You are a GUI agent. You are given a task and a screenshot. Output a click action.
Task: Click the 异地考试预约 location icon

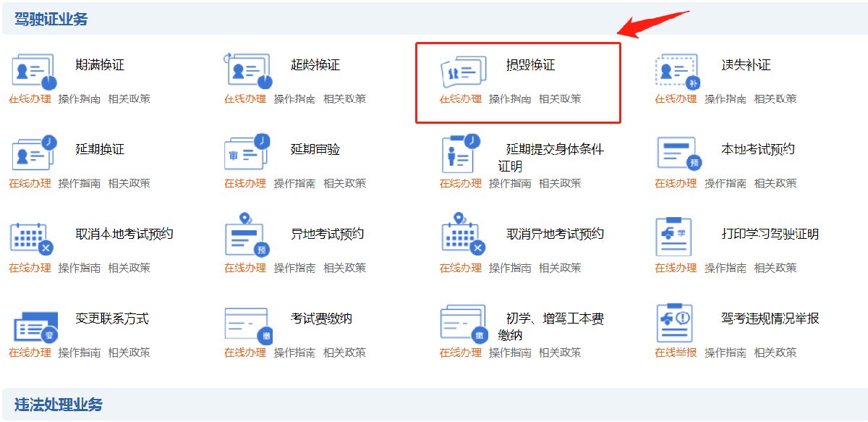pos(247,235)
